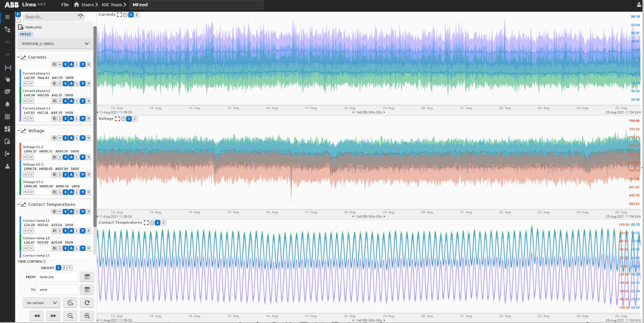Select group 2 in Time Control

tap(64, 268)
